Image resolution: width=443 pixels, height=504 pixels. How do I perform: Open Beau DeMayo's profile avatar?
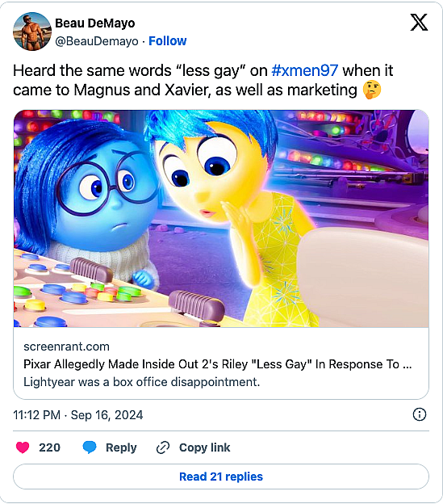pyautogui.click(x=32, y=31)
